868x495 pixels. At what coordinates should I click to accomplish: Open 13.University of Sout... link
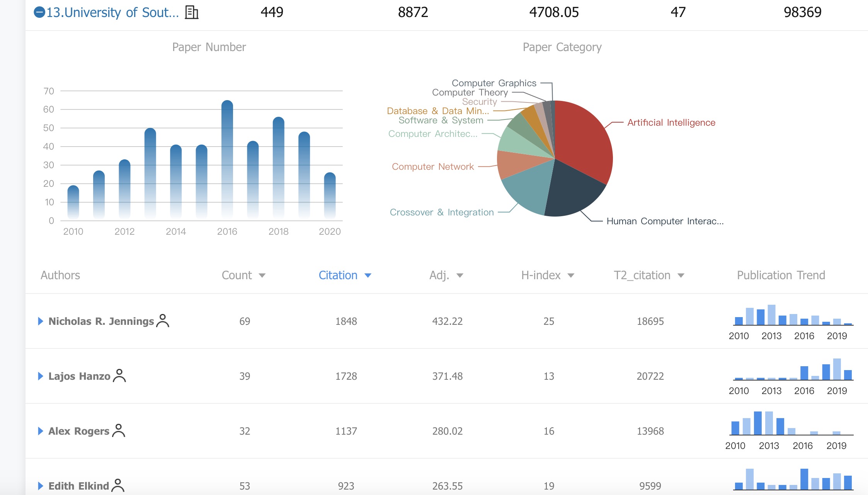point(112,12)
